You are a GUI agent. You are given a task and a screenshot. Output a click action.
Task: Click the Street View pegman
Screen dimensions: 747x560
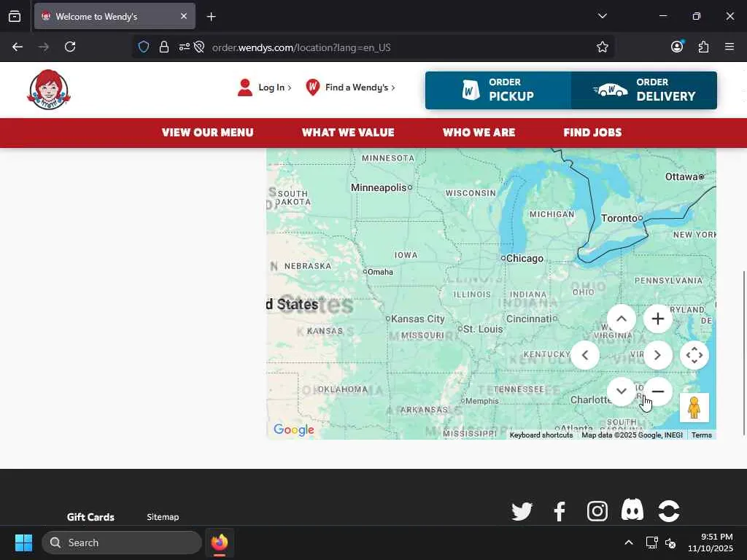694,408
